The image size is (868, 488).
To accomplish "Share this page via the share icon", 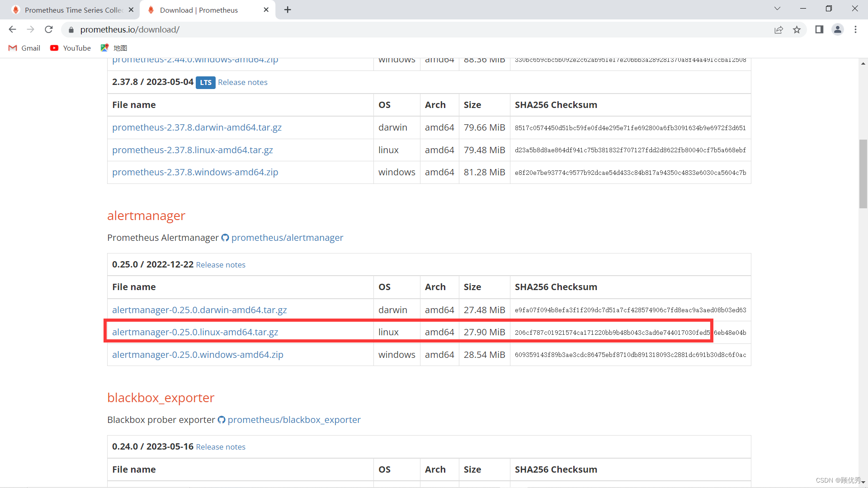I will point(778,29).
